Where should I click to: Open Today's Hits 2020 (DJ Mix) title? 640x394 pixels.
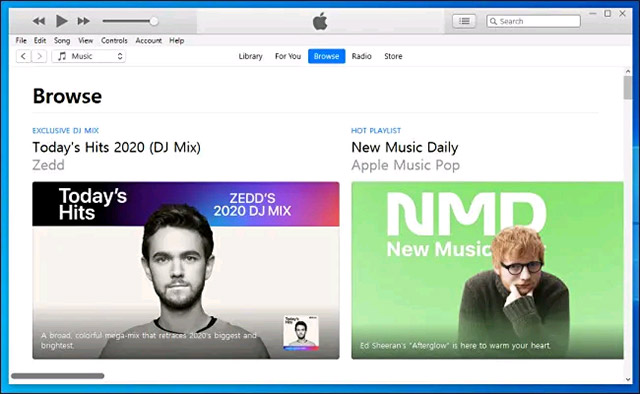pyautogui.click(x=117, y=147)
